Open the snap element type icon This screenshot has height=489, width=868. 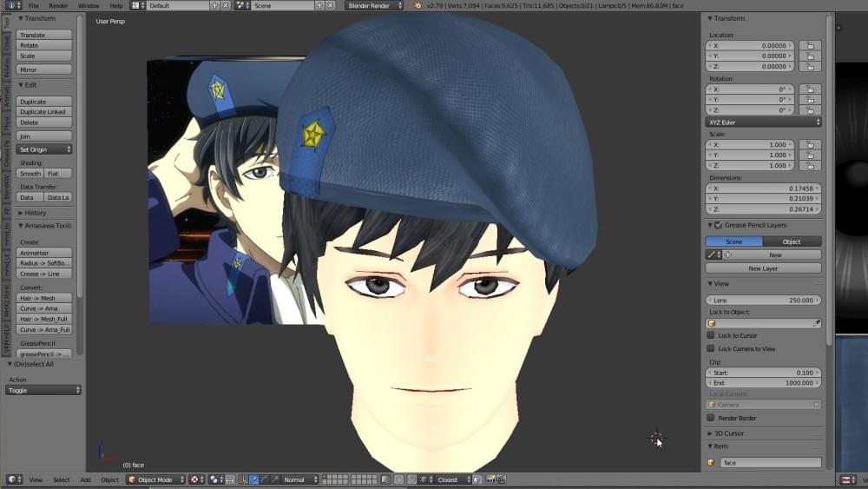click(x=424, y=479)
